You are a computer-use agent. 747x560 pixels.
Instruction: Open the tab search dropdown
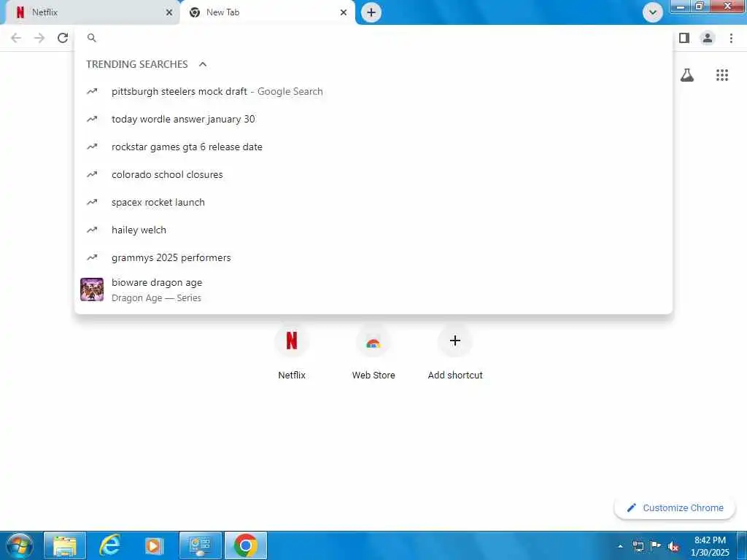(x=653, y=12)
